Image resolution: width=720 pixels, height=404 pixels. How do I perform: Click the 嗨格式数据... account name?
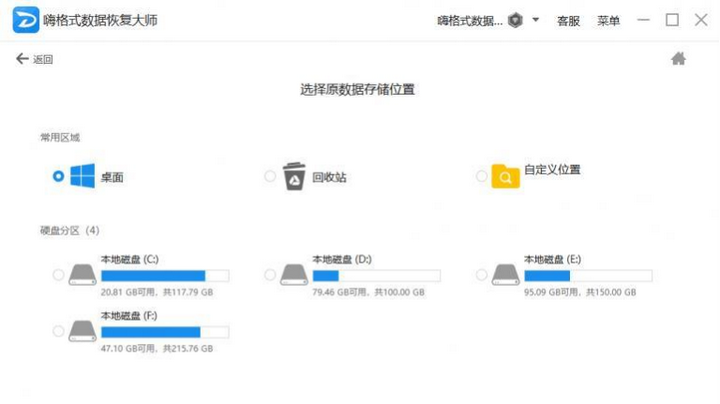[470, 21]
